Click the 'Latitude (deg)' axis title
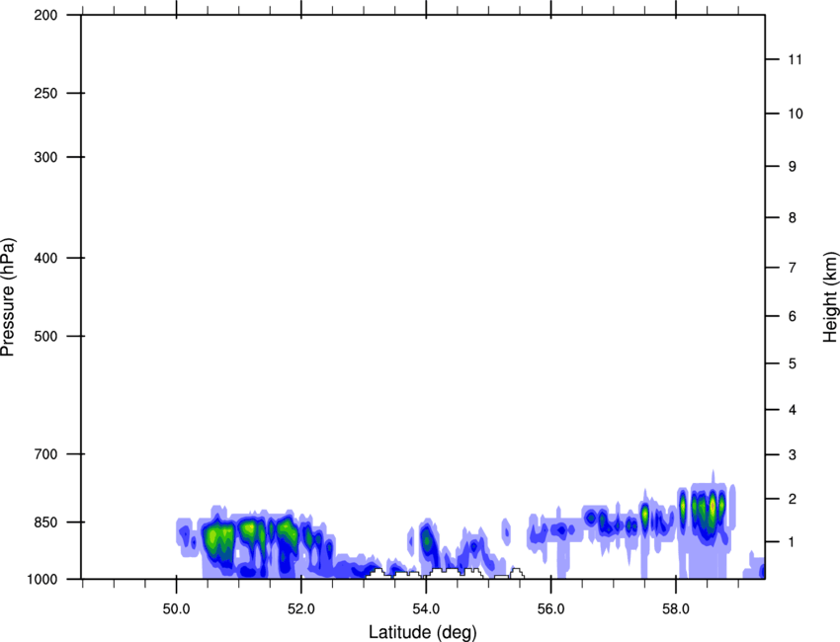The height and width of the screenshot is (642, 840). click(422, 632)
